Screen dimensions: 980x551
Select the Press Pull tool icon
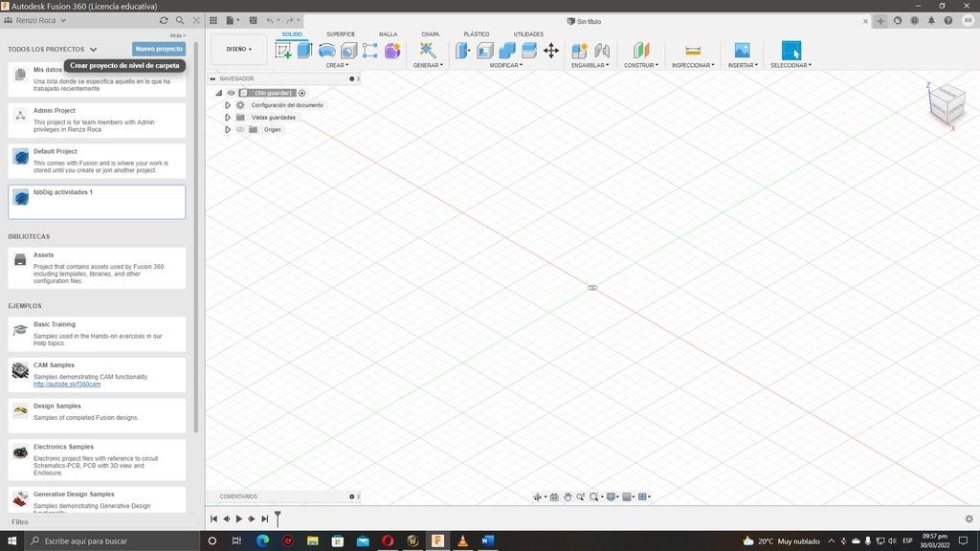462,51
